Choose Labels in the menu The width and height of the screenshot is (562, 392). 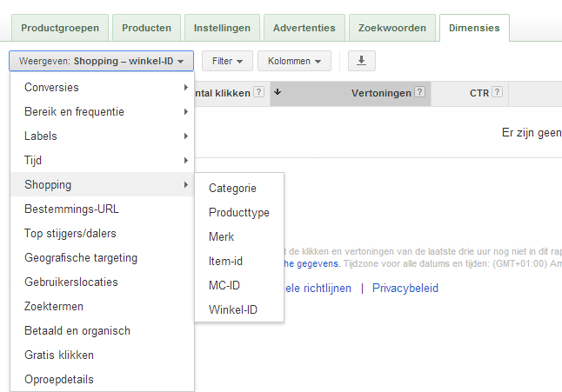[102, 136]
